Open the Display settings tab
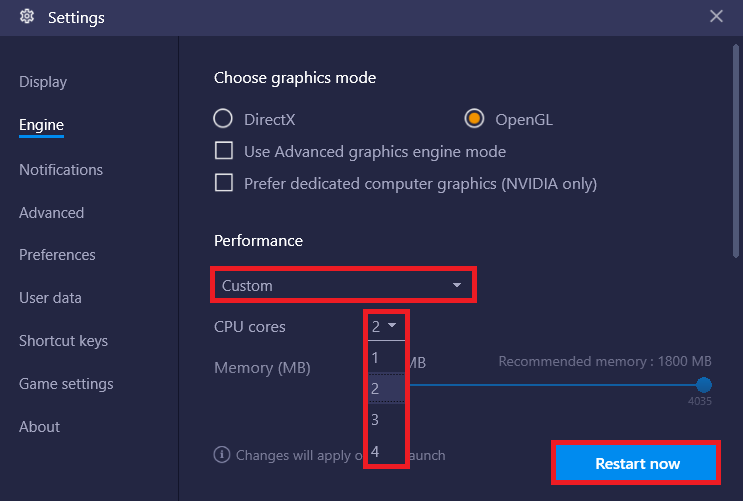 point(43,82)
